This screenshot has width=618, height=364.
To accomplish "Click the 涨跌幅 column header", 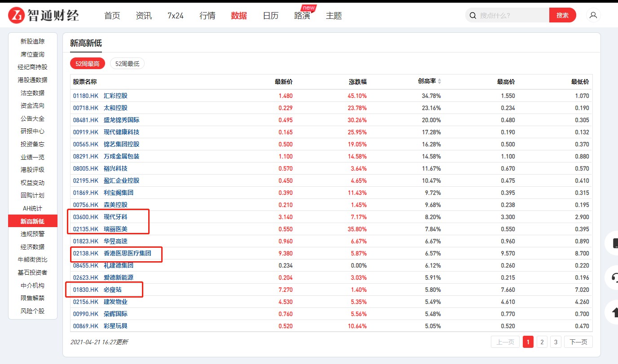I will tap(358, 82).
